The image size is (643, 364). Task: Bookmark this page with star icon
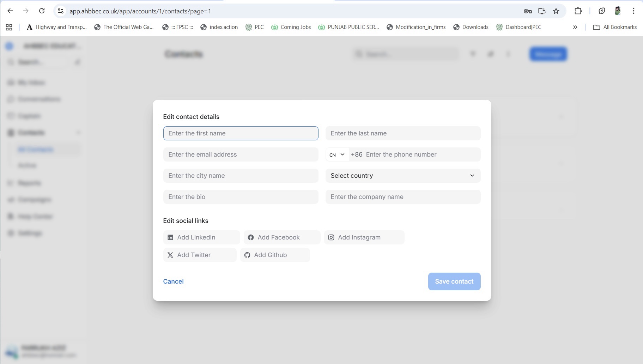point(556,11)
